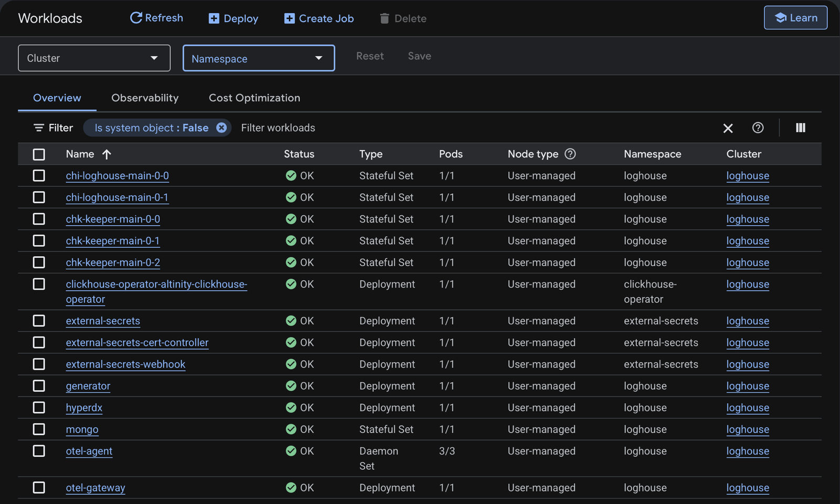Clear all filters with the X icon
840x504 pixels.
click(x=728, y=128)
